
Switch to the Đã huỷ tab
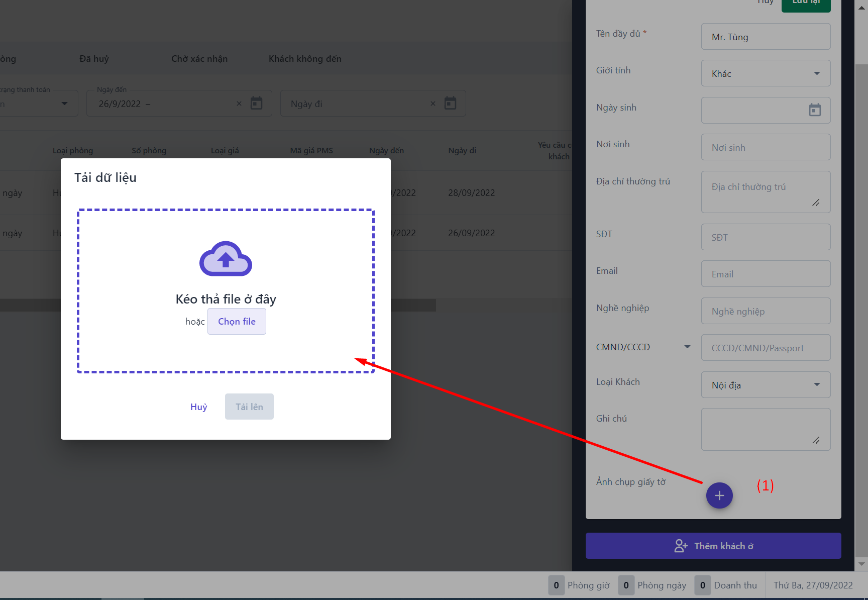pyautogui.click(x=94, y=59)
